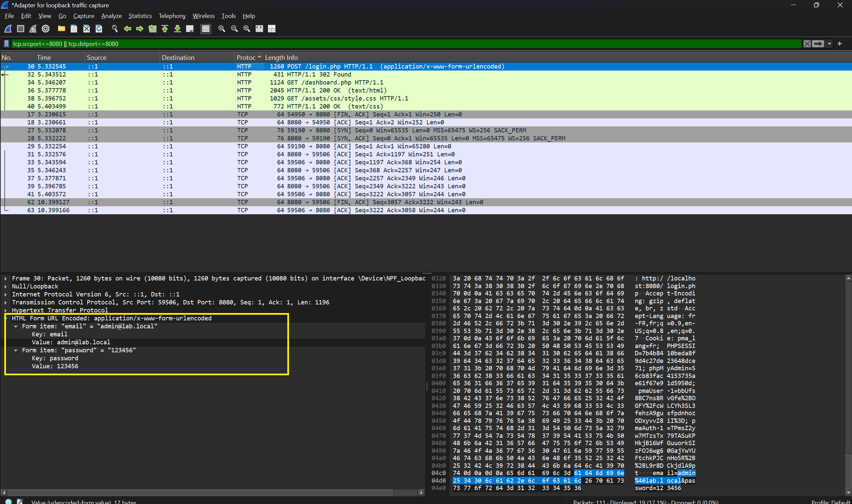Sort packets by the Protocol column header
The image size is (852, 504).
[x=246, y=58]
